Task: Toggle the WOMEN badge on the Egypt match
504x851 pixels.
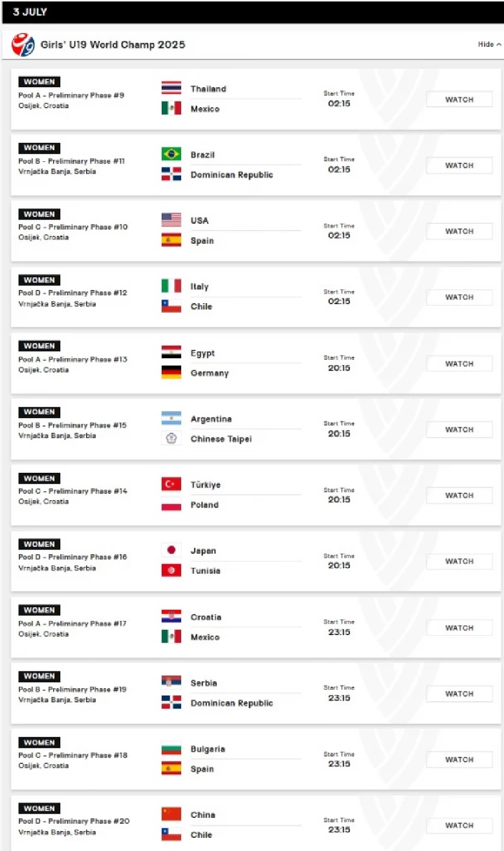Action: coord(39,346)
